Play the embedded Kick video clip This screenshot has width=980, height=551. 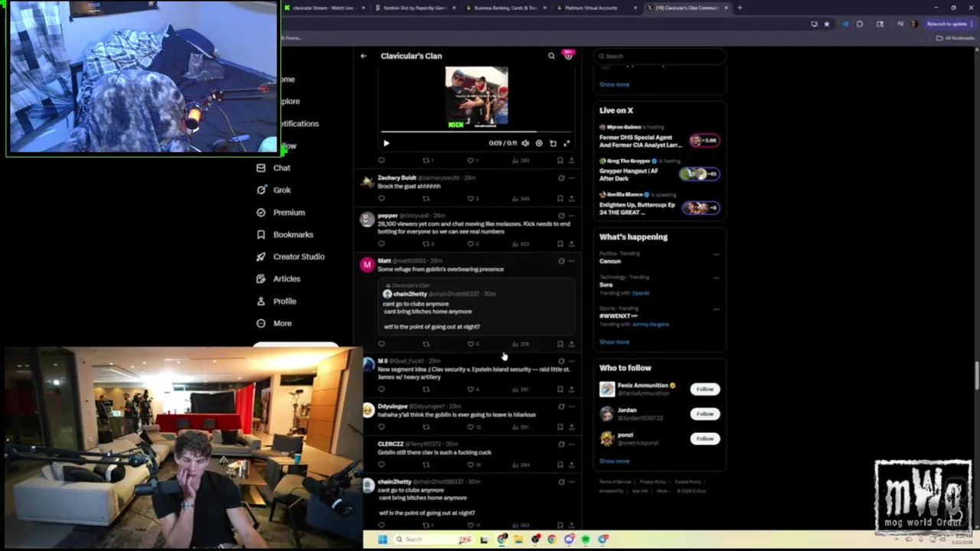(x=386, y=143)
